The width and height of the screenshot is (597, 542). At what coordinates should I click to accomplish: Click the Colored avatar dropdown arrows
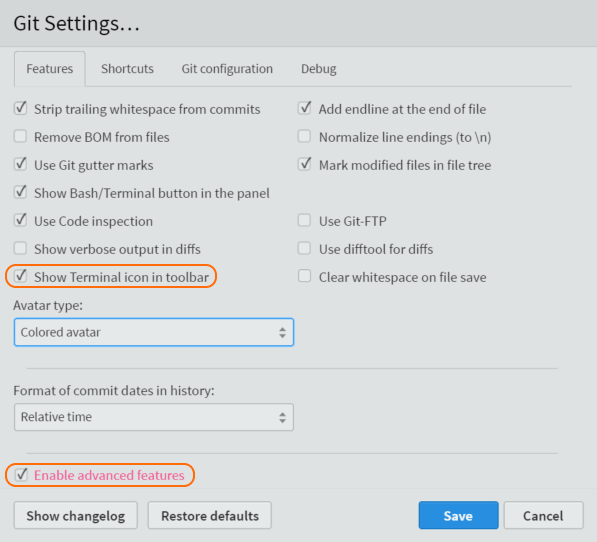pos(282,332)
